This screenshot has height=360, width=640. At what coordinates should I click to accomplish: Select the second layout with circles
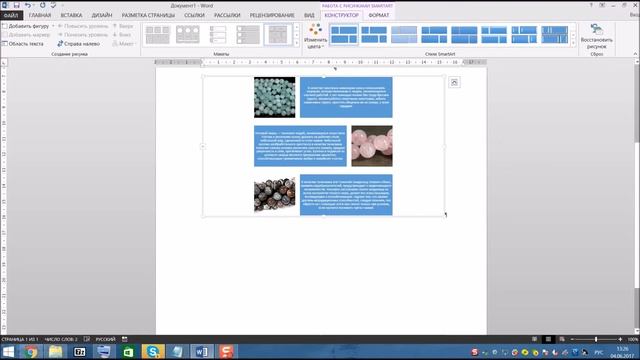[x=188, y=34]
